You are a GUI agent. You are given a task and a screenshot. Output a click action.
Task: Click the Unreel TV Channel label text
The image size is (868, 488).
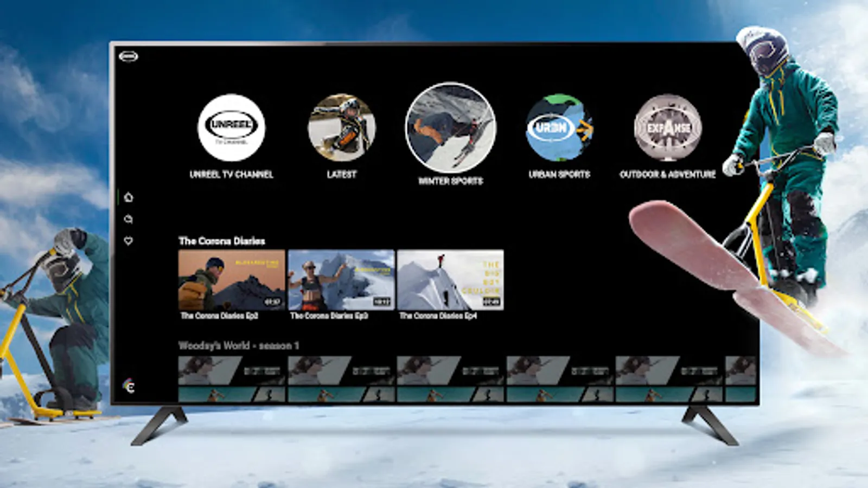(x=232, y=175)
